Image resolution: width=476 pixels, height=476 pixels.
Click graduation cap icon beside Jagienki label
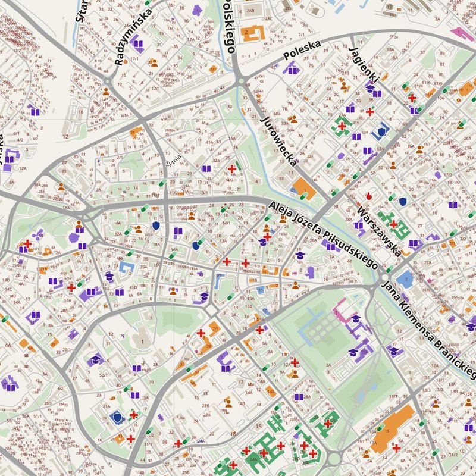click(x=370, y=88)
